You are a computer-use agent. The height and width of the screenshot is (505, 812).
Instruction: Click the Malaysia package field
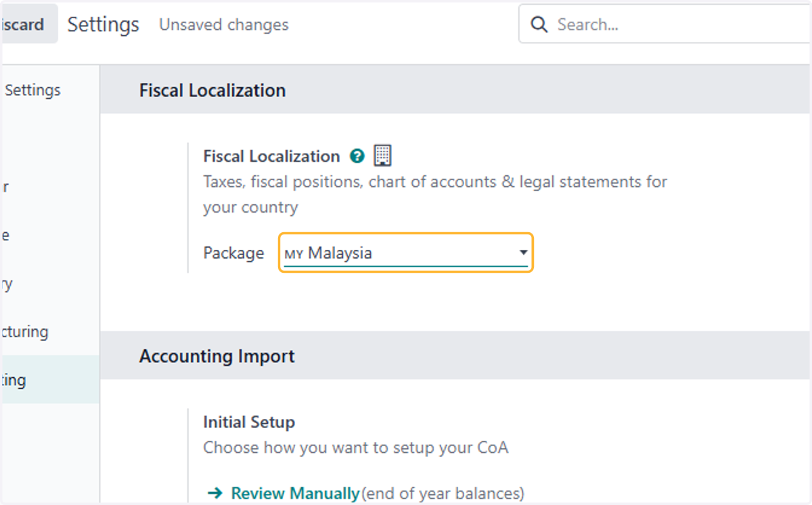pyautogui.click(x=405, y=253)
